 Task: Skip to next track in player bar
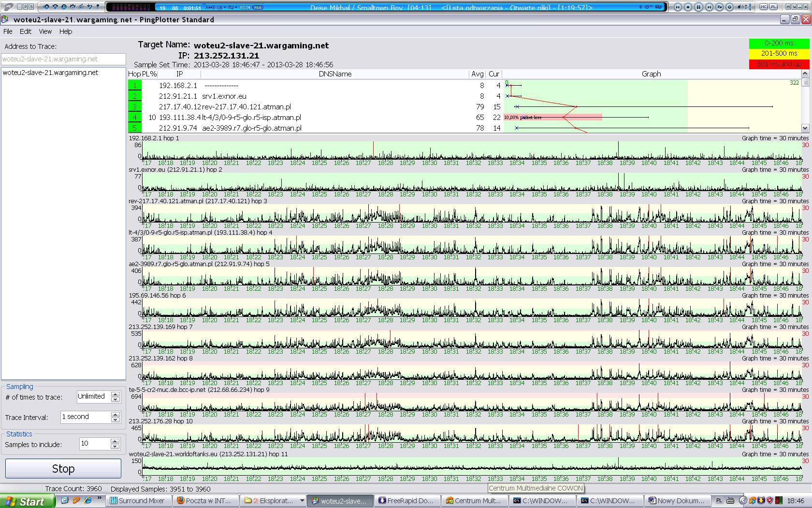709,7
